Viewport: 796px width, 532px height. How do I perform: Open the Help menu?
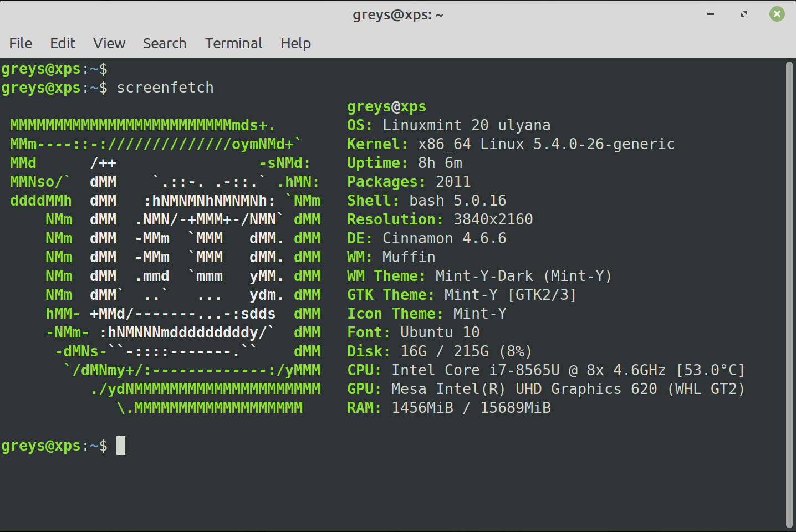[295, 43]
